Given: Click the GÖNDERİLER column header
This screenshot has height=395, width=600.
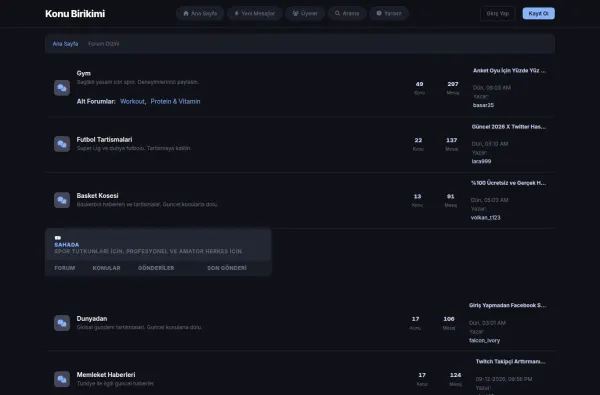Looking at the screenshot, I should [x=156, y=268].
